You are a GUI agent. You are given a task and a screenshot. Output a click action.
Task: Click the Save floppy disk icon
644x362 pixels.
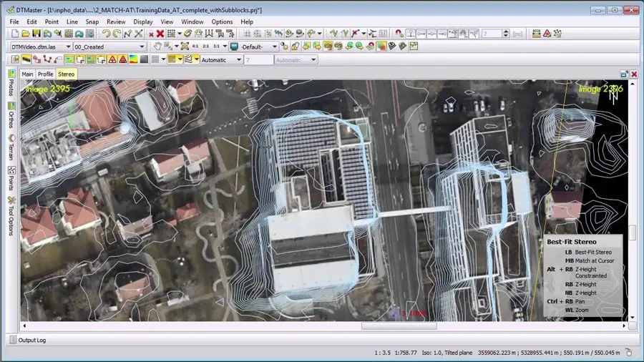pyautogui.click(x=36, y=34)
